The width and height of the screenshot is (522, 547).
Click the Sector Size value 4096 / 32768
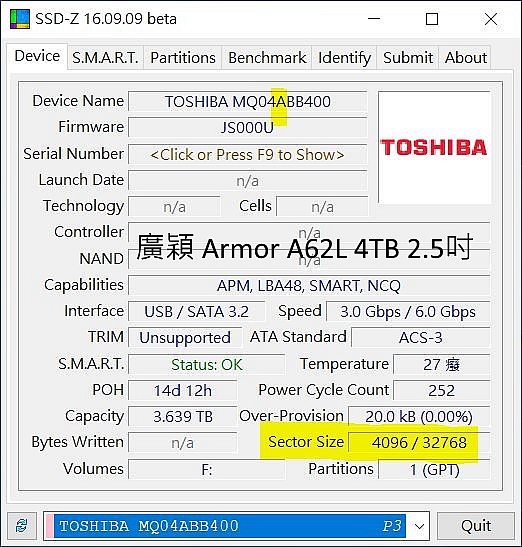419,443
